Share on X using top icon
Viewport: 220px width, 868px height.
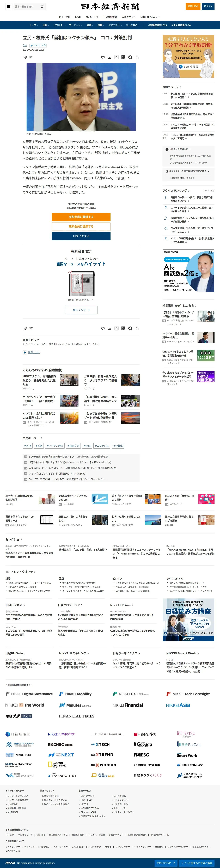[123, 57]
